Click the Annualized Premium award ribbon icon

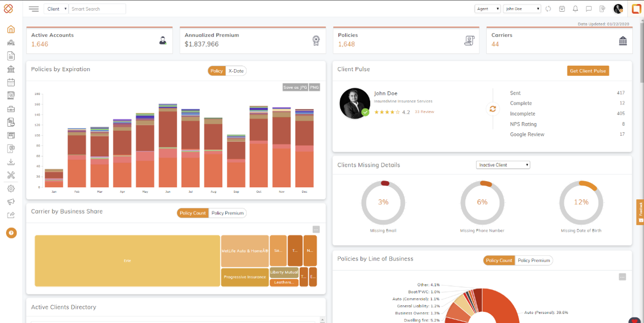pos(316,41)
